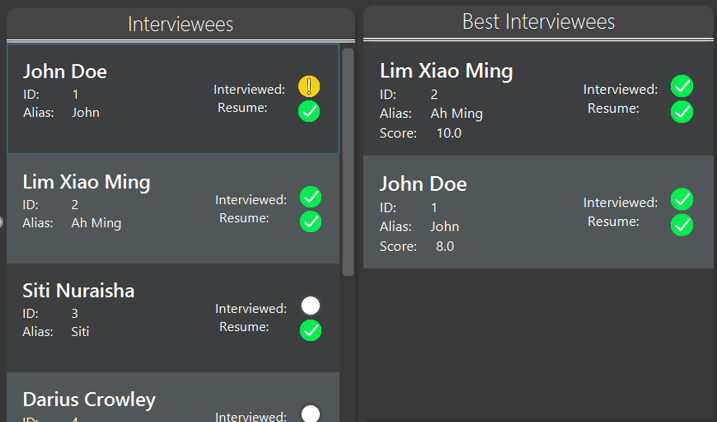Select the Interviewees panel header
Screen dimensions: 717x422
coord(181,24)
